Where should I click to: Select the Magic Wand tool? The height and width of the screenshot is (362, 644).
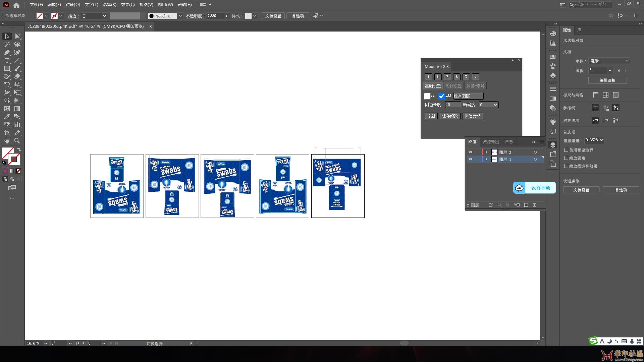7,44
